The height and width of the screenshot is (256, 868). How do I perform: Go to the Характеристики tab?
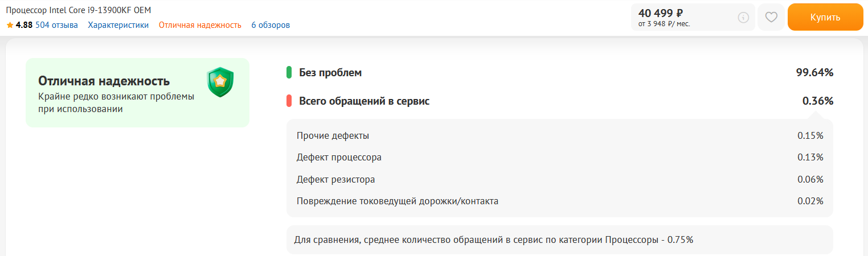pyautogui.click(x=118, y=25)
